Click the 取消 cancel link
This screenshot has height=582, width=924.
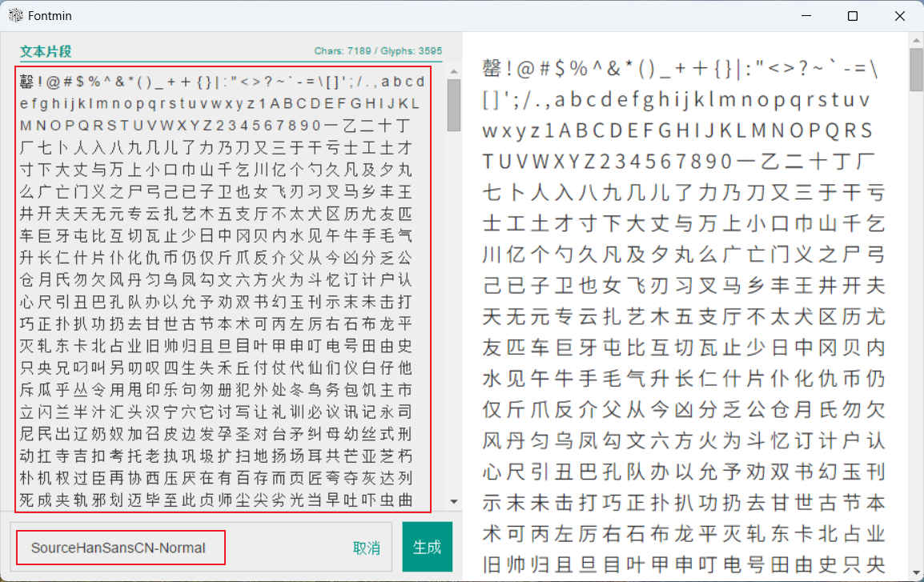pos(366,548)
